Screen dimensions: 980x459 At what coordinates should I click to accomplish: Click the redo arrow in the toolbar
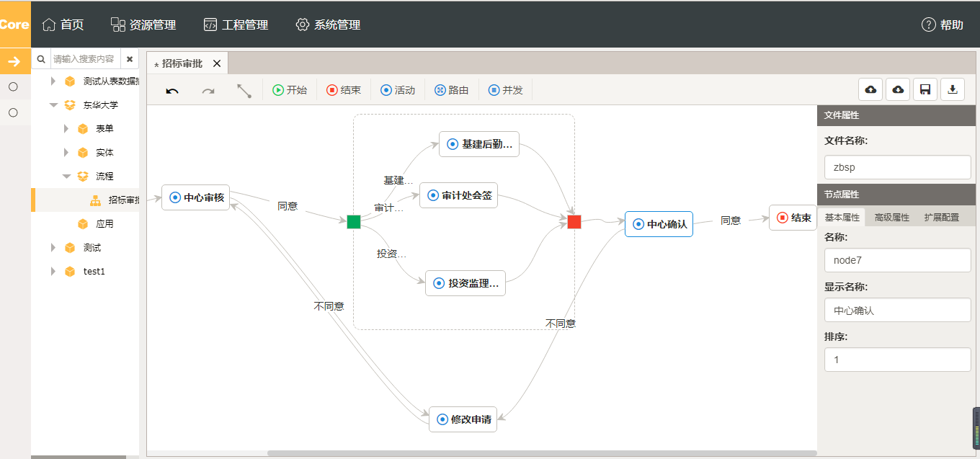point(208,91)
